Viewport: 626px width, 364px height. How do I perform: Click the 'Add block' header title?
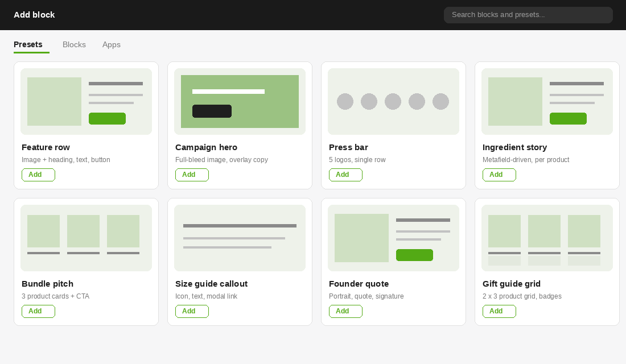tap(34, 15)
